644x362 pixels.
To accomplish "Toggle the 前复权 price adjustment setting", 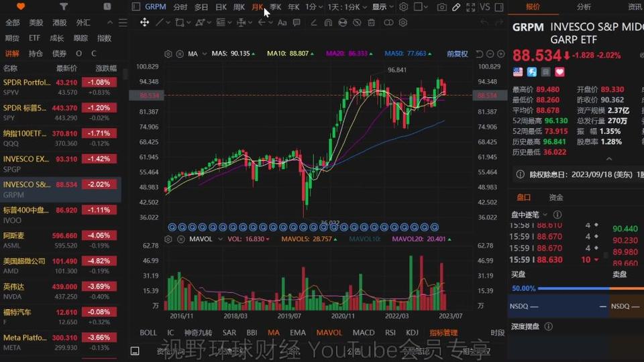I will (457, 54).
